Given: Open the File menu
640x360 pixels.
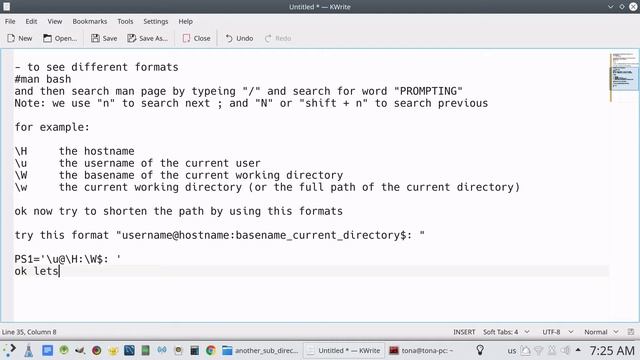Looking at the screenshot, I should [10, 21].
